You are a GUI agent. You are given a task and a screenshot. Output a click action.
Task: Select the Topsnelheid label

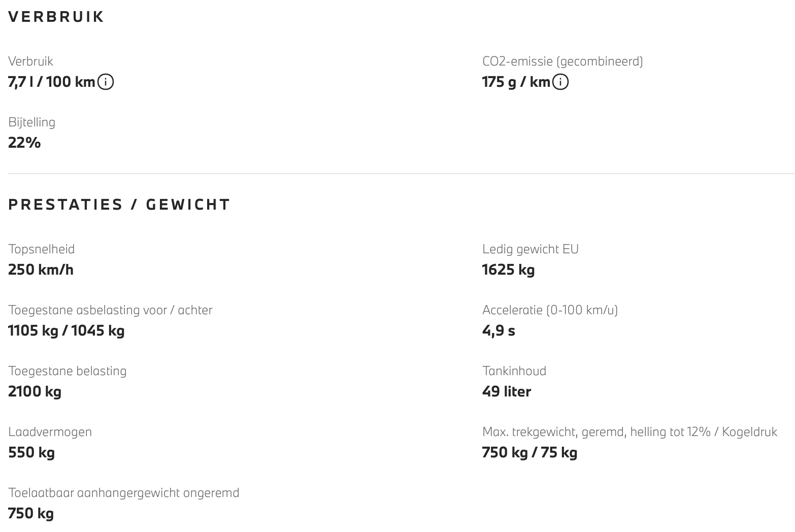[42, 249]
